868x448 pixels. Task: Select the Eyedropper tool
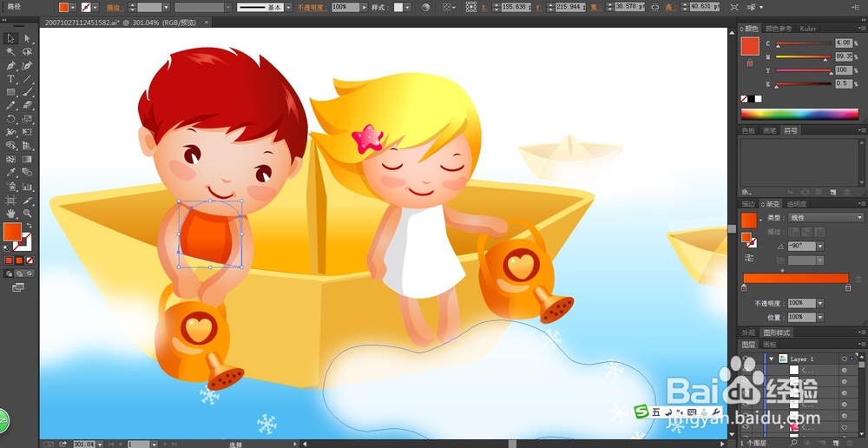(10, 173)
